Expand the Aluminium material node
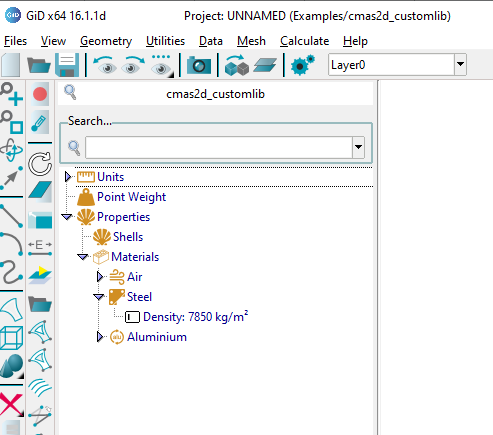Image resolution: width=493 pixels, height=435 pixels. click(x=100, y=337)
